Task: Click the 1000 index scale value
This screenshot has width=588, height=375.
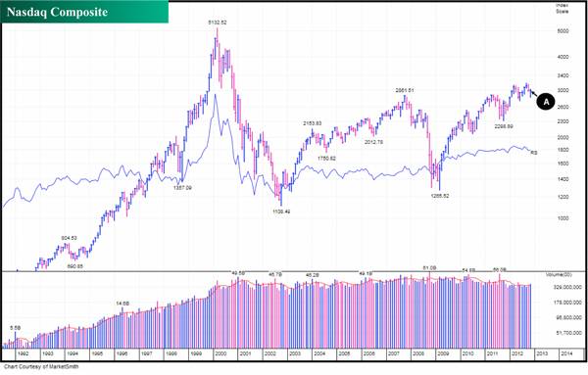Action: click(563, 218)
